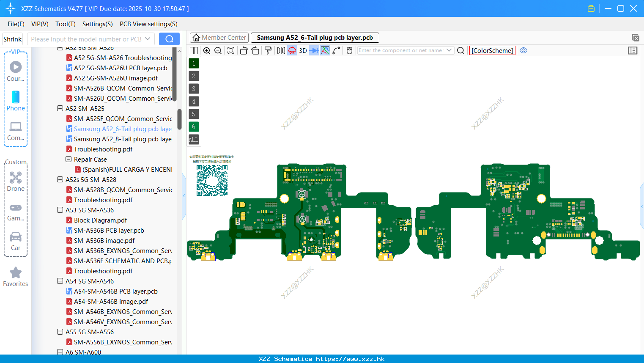Viewport: 644px width, 363px height.
Task: Zoom in on the PCB view
Action: tap(207, 50)
